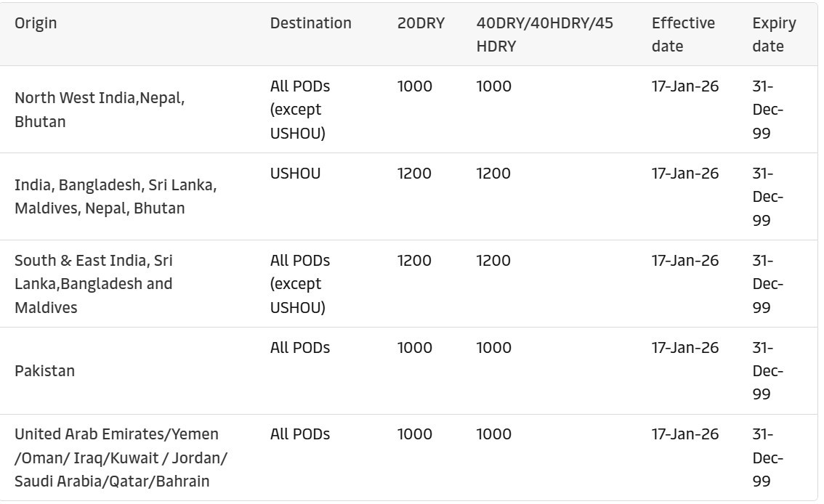
Task: Click the Effective date column header
Action: coord(682,34)
